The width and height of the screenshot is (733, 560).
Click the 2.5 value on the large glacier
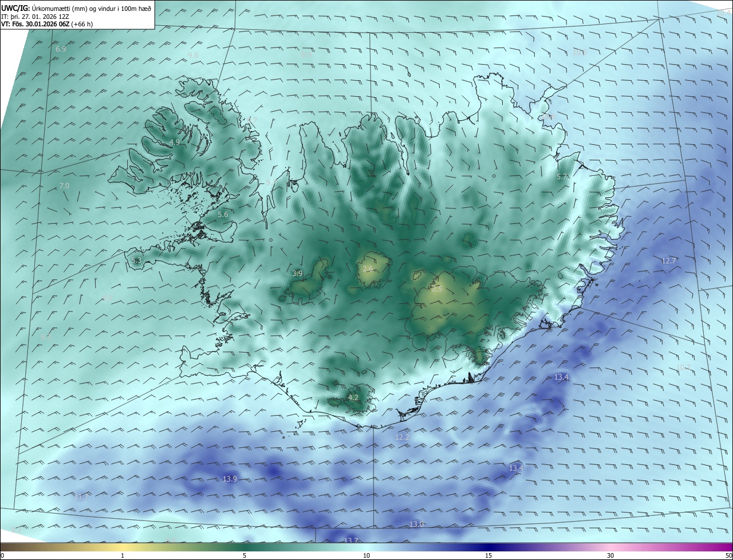click(437, 289)
